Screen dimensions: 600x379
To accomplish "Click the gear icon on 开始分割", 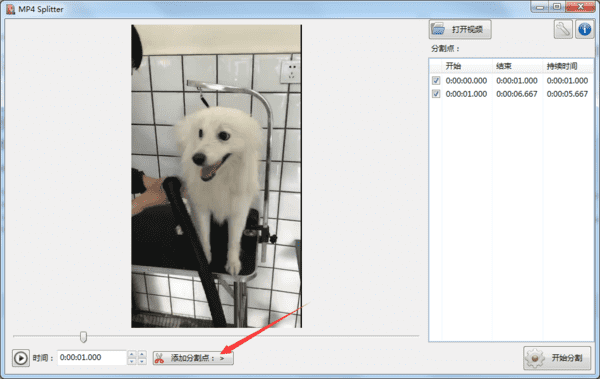I will [535, 358].
